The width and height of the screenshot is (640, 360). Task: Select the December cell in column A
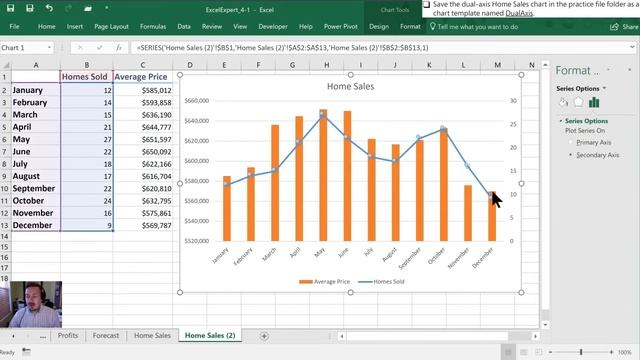click(36, 225)
